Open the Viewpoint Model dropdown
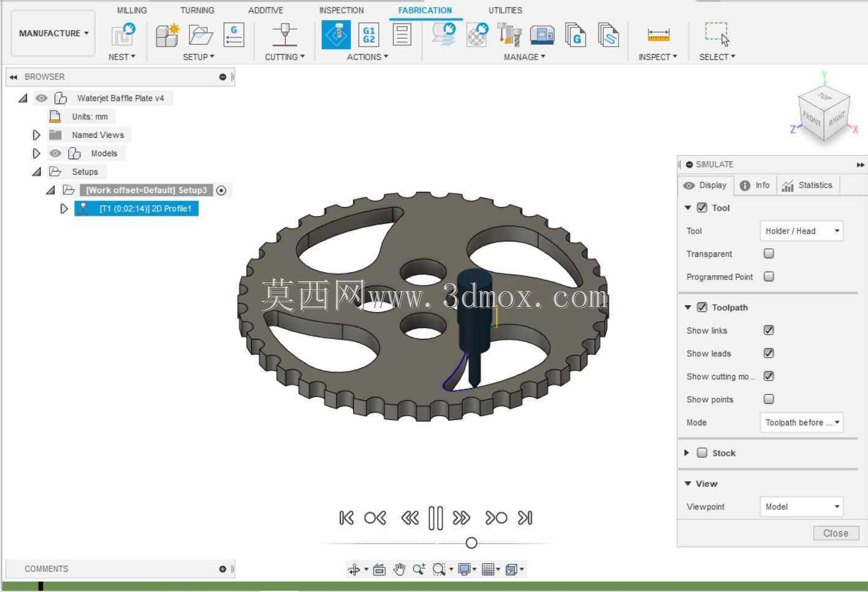This screenshot has height=592, width=868. (x=801, y=506)
